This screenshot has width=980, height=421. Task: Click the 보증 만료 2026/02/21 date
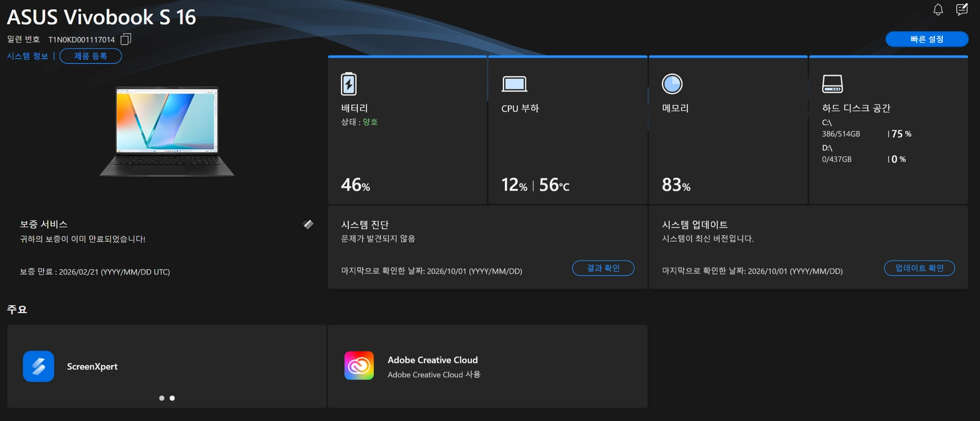pos(95,272)
